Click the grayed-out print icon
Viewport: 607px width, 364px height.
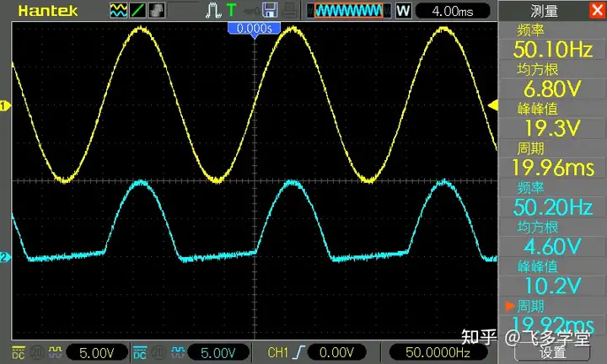coord(289,10)
